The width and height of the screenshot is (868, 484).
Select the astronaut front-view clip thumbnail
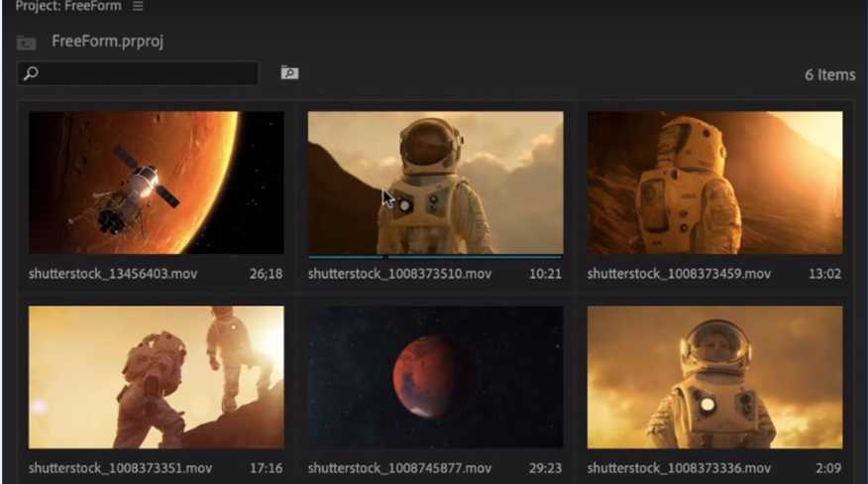point(436,182)
